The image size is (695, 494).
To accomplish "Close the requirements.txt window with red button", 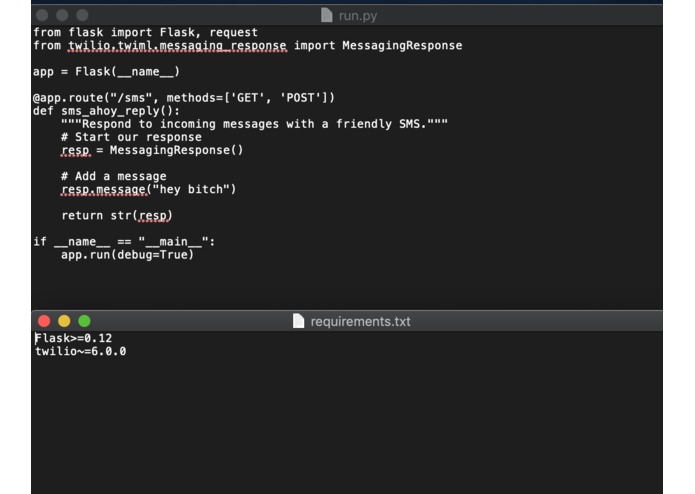I will [44, 321].
